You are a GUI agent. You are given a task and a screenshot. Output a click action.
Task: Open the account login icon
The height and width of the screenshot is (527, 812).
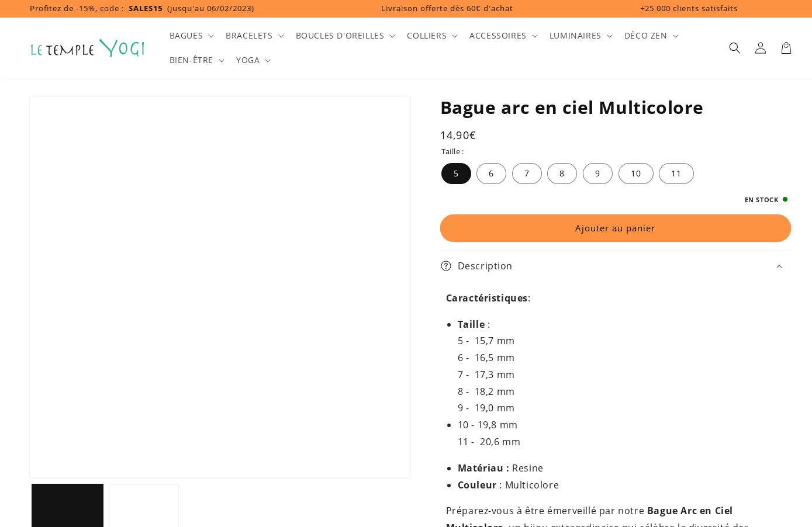coord(760,48)
